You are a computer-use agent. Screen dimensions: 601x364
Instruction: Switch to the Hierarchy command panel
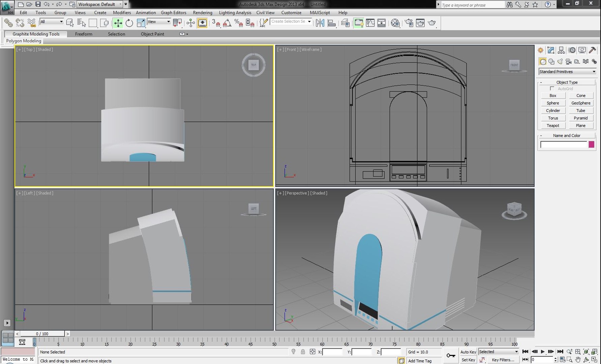pos(561,50)
